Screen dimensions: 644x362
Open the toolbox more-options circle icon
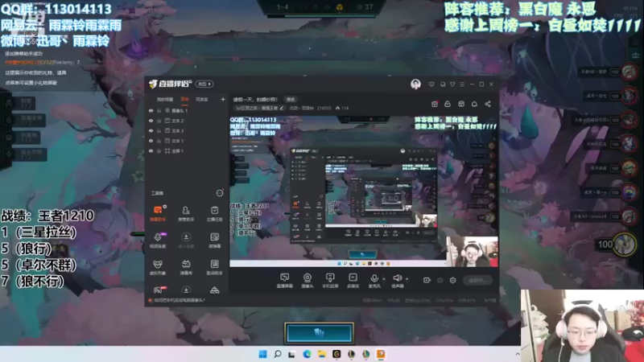(x=220, y=193)
